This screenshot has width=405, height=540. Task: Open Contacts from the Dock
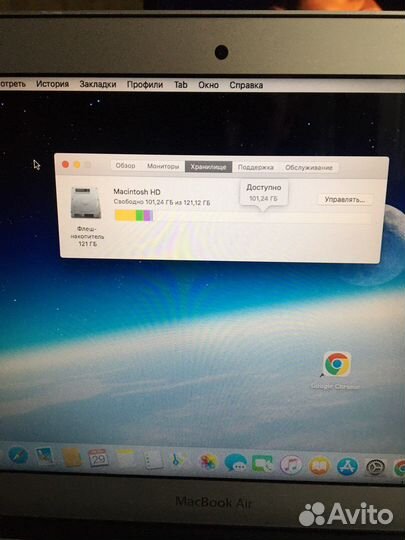click(72, 458)
